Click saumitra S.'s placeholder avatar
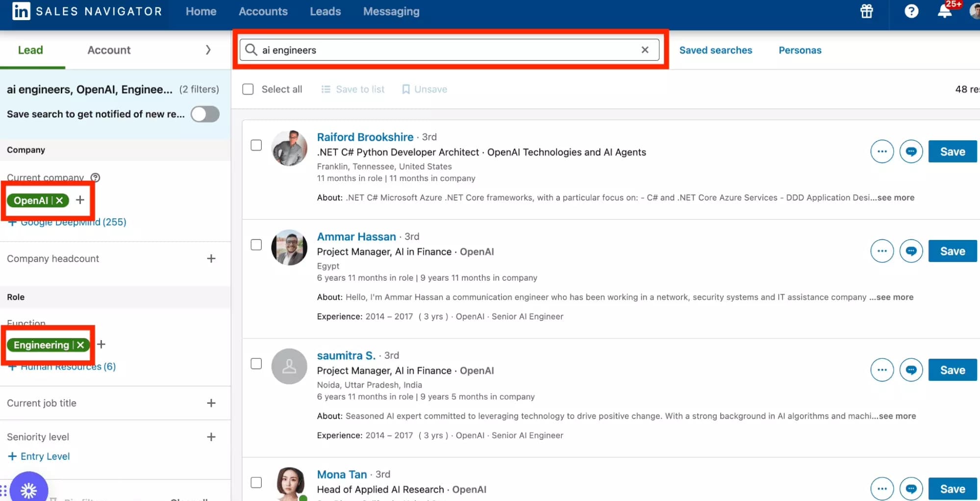Screen dimensions: 980x501 (289, 366)
